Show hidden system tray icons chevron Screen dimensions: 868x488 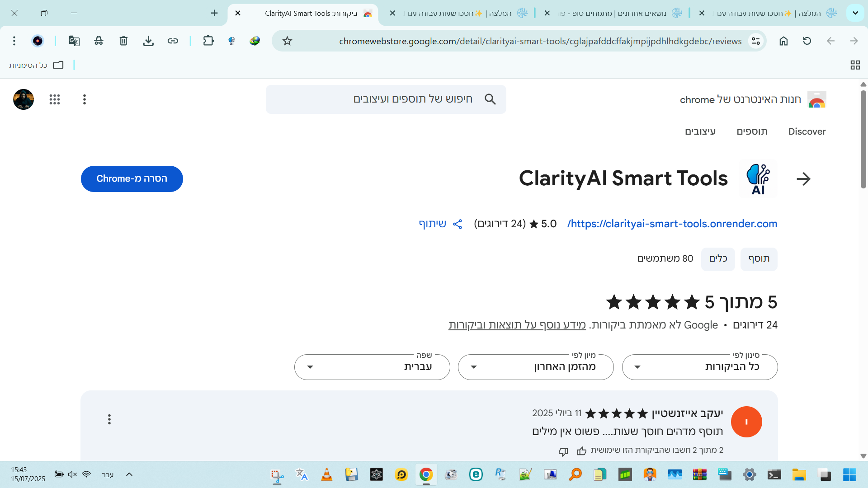129,474
